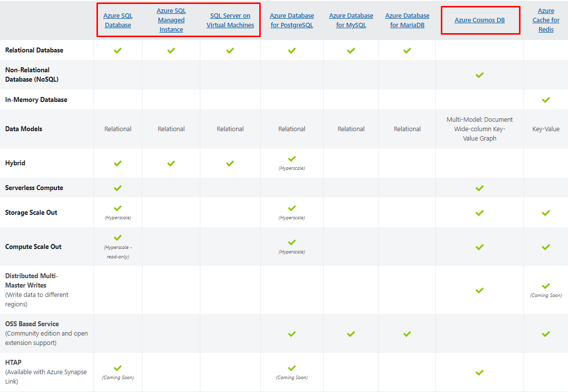This screenshot has width=568, height=392.
Task: Click the Multi-Model data models cell
Action: [x=479, y=129]
